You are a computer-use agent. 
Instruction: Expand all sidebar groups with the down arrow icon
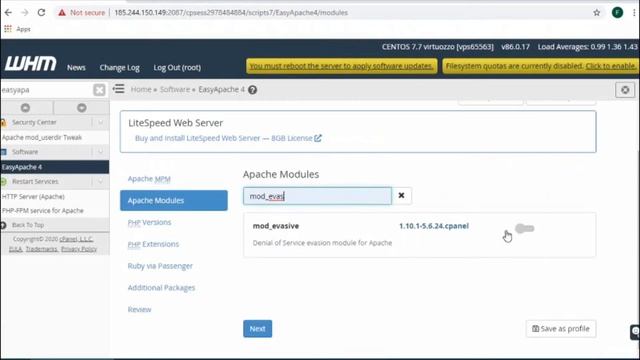(x=82, y=108)
